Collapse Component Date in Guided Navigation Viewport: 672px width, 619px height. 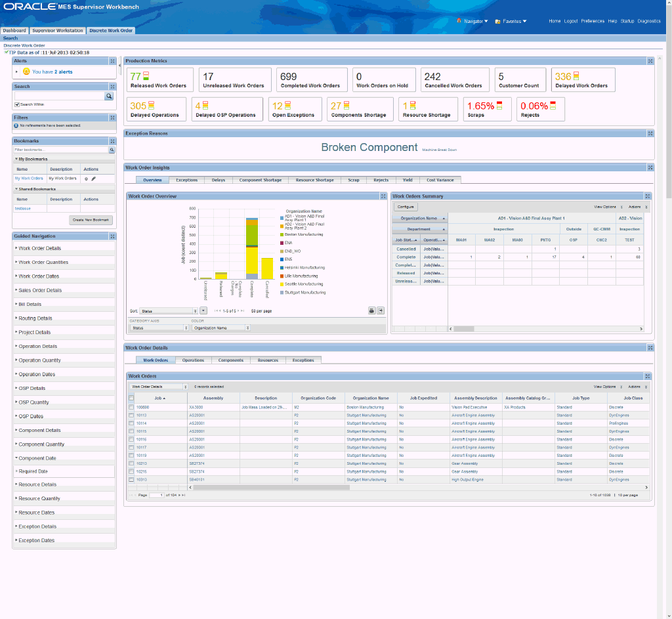[x=16, y=458]
